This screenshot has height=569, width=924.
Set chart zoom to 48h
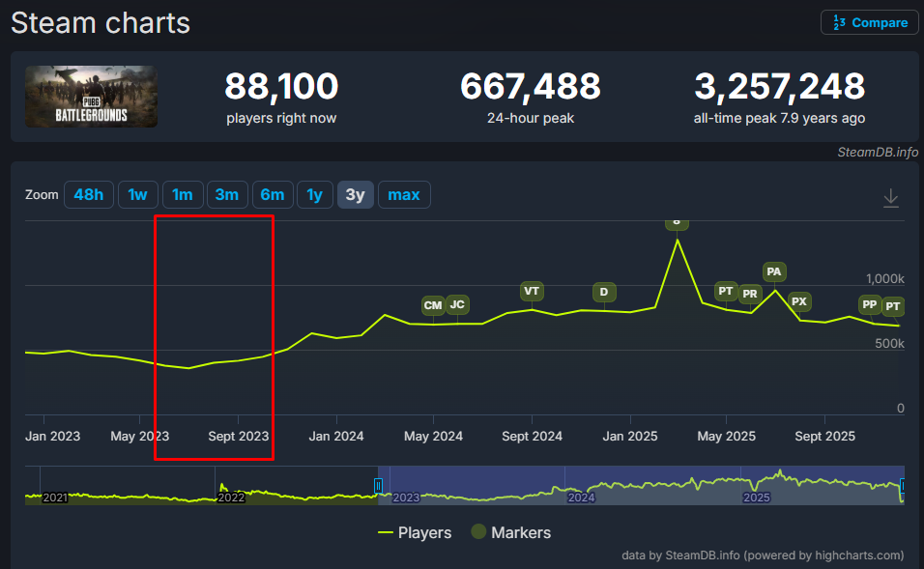tap(88, 195)
